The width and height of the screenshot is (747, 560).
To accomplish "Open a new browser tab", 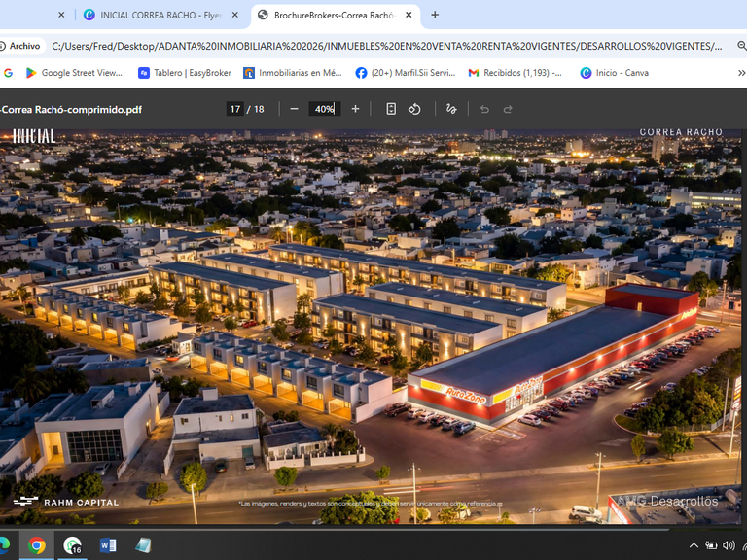I will coord(435,15).
